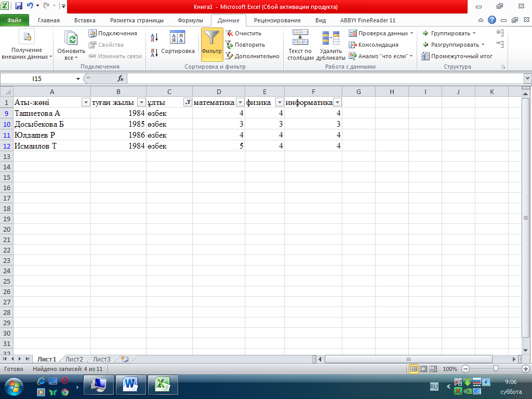This screenshot has height=399, width=532.
Task: Toggle the Filter funnel button
Action: point(212,45)
